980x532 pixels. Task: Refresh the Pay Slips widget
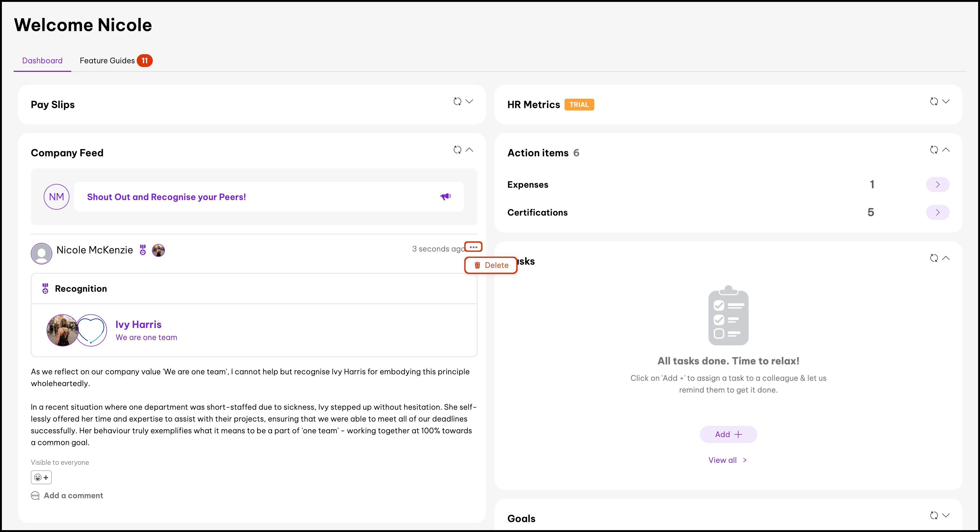[x=457, y=102]
